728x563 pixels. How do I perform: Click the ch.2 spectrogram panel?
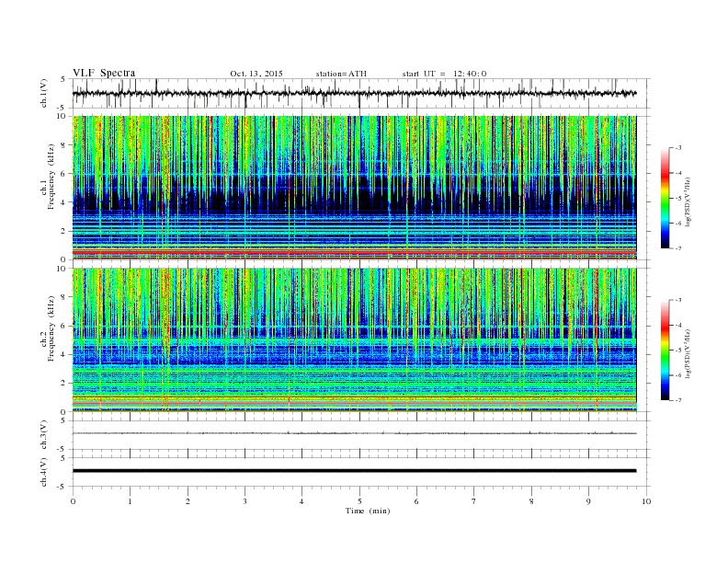pyautogui.click(x=354, y=340)
